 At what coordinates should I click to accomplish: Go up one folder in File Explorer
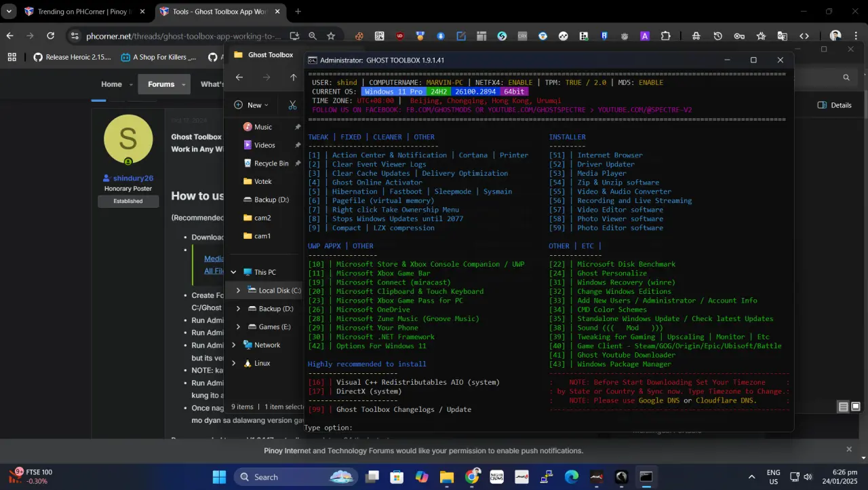(294, 77)
